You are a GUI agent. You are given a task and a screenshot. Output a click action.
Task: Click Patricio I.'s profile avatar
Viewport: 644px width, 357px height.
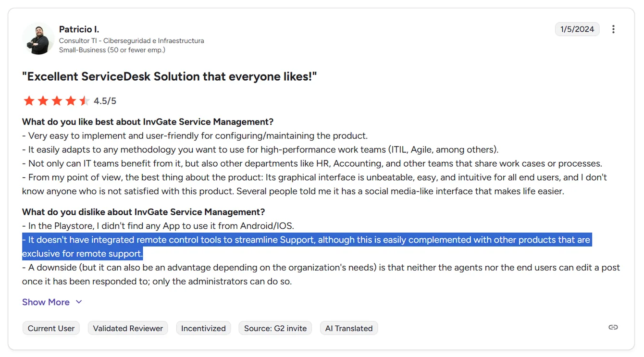pyautogui.click(x=38, y=38)
